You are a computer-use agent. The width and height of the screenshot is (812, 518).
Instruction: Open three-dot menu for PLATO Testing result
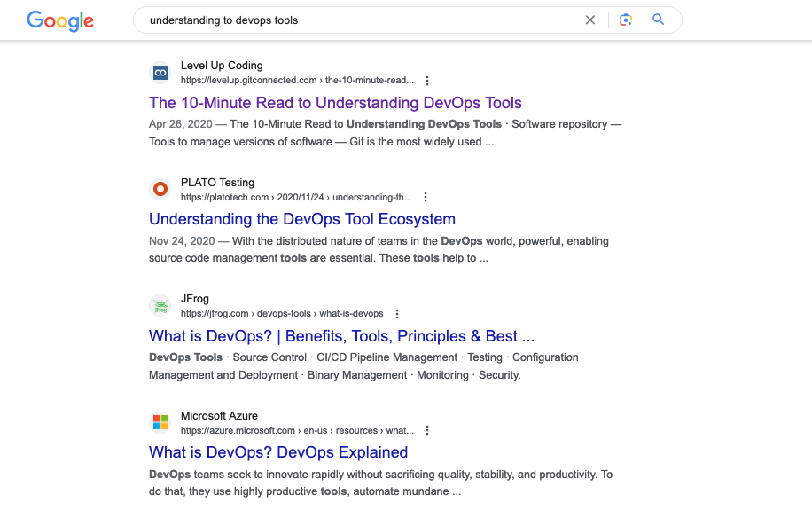point(426,197)
